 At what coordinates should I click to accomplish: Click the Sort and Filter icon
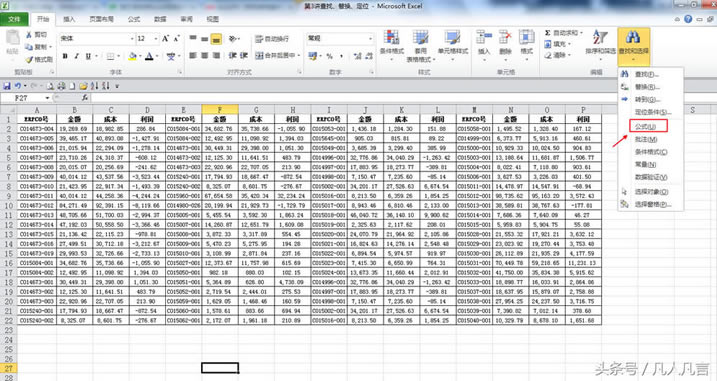[x=600, y=37]
